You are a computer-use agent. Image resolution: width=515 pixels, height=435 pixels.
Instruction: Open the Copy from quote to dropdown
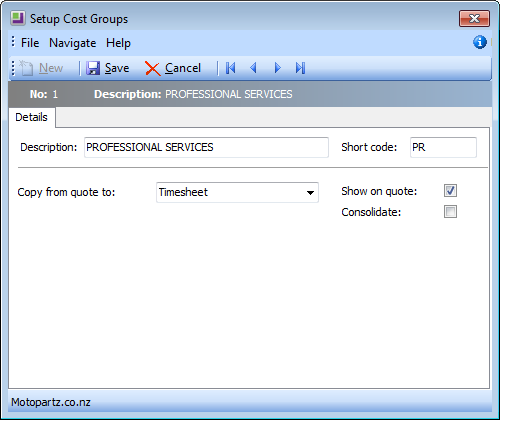click(237, 192)
